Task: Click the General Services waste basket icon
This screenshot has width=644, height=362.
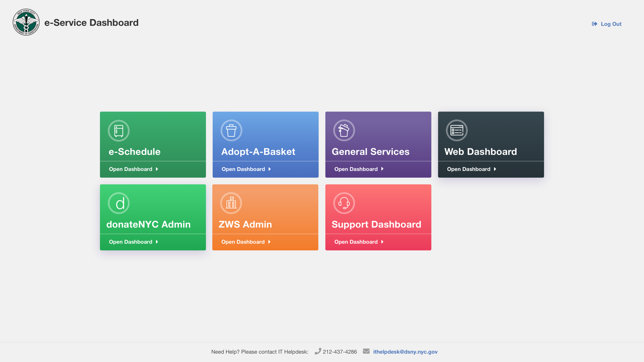Action: pyautogui.click(x=344, y=130)
